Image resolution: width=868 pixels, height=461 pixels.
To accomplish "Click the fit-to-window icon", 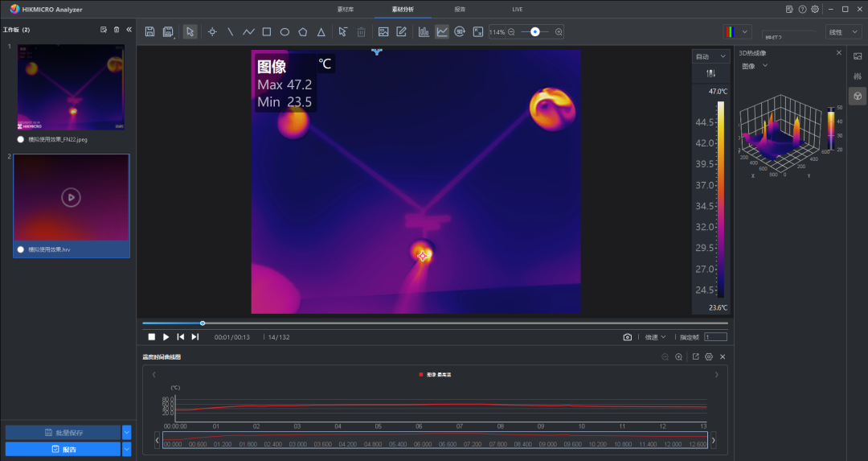I will (477, 31).
